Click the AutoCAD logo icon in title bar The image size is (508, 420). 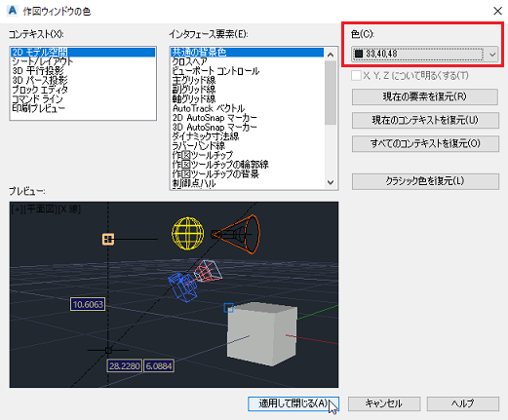[12, 11]
